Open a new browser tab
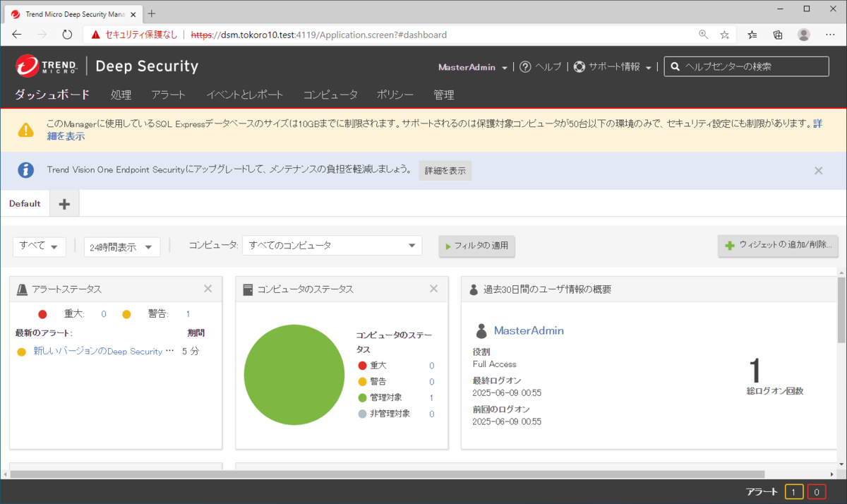Screen dimensions: 847x504 click(x=152, y=13)
